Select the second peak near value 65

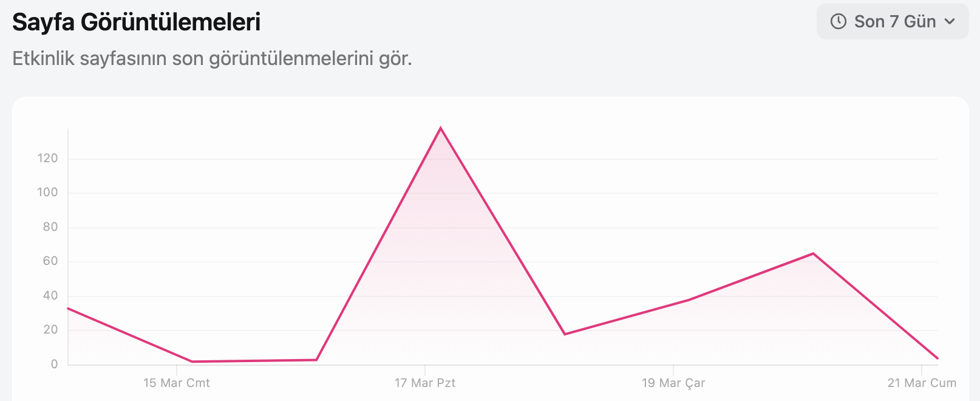813,253
